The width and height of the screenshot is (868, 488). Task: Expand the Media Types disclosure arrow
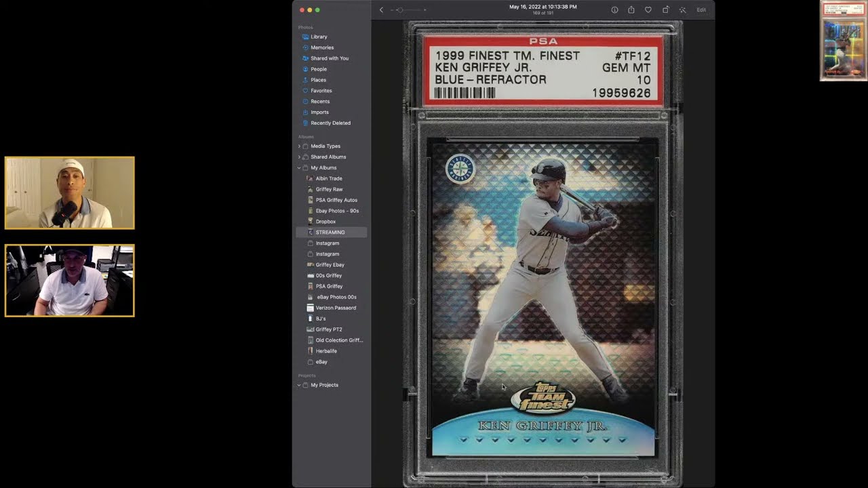tap(299, 146)
